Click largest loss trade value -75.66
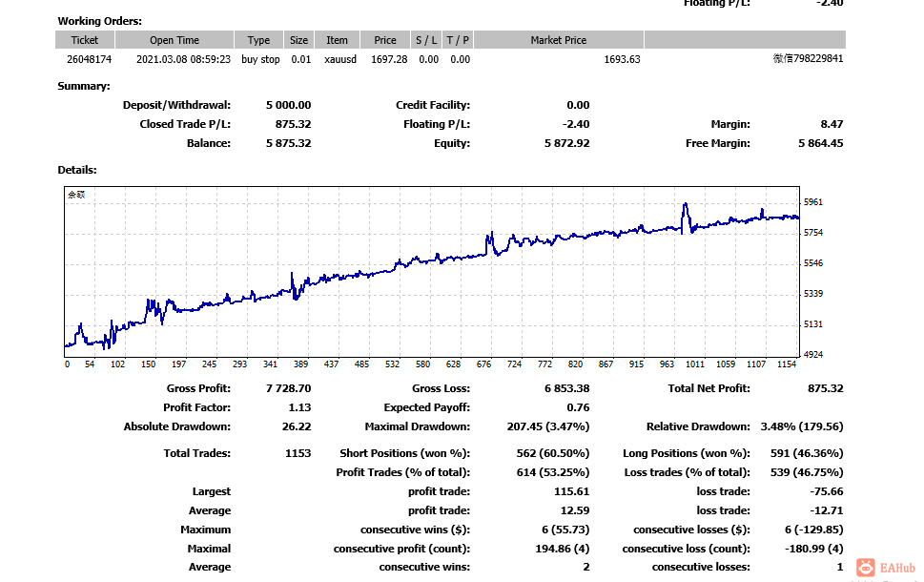 point(827,491)
